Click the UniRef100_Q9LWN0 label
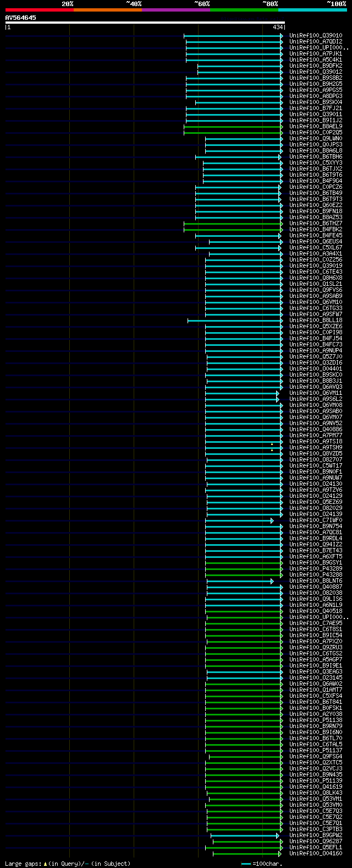352x868 pixels. click(x=316, y=139)
